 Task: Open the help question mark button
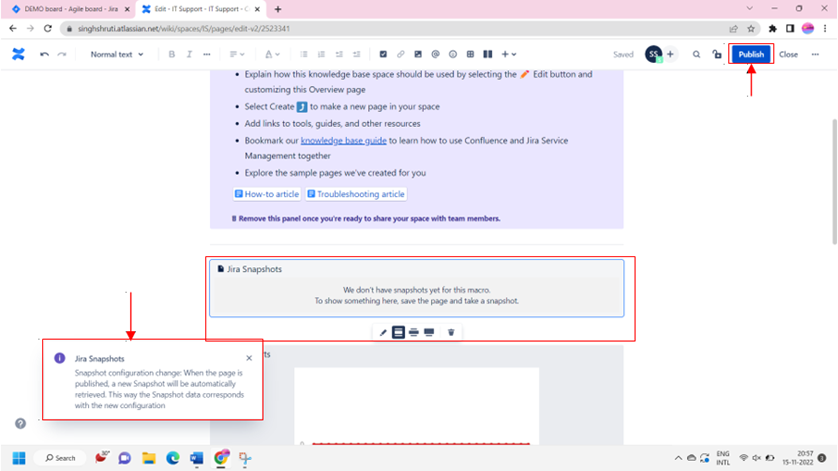[x=20, y=423]
